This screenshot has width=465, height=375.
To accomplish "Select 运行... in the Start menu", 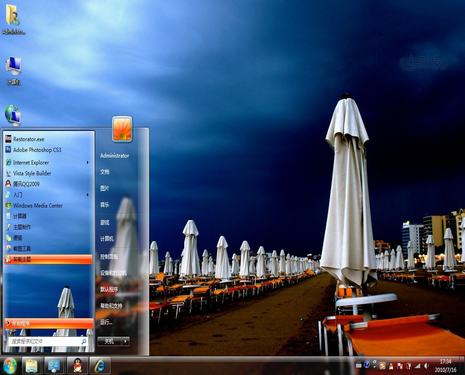I will coord(106,322).
